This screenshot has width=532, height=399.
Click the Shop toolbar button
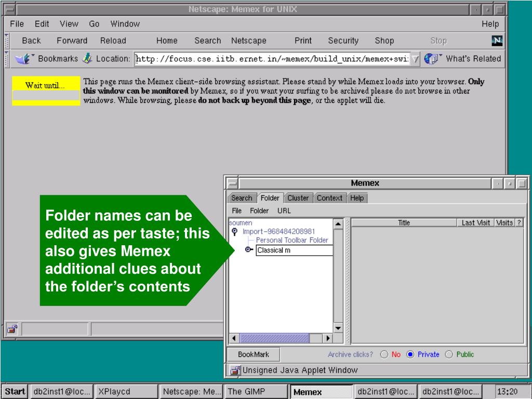point(384,41)
